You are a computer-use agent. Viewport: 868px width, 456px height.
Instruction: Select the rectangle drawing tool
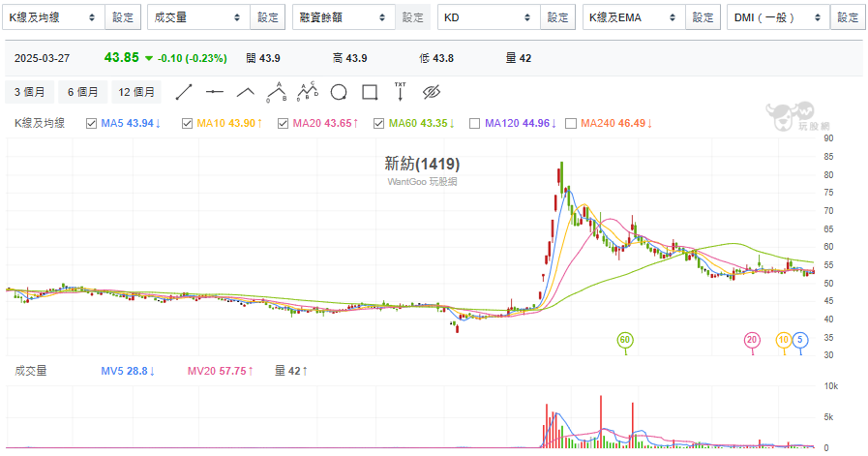(x=369, y=93)
